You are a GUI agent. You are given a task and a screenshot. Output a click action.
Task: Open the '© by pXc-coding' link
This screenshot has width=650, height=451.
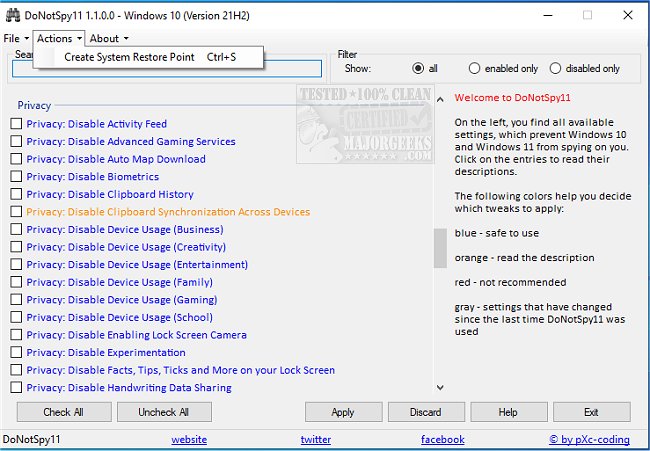[589, 439]
